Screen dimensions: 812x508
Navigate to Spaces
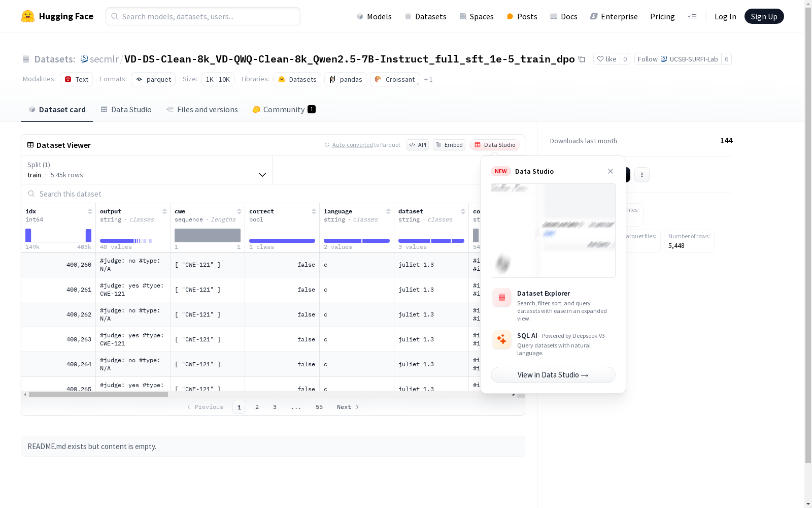pos(477,16)
